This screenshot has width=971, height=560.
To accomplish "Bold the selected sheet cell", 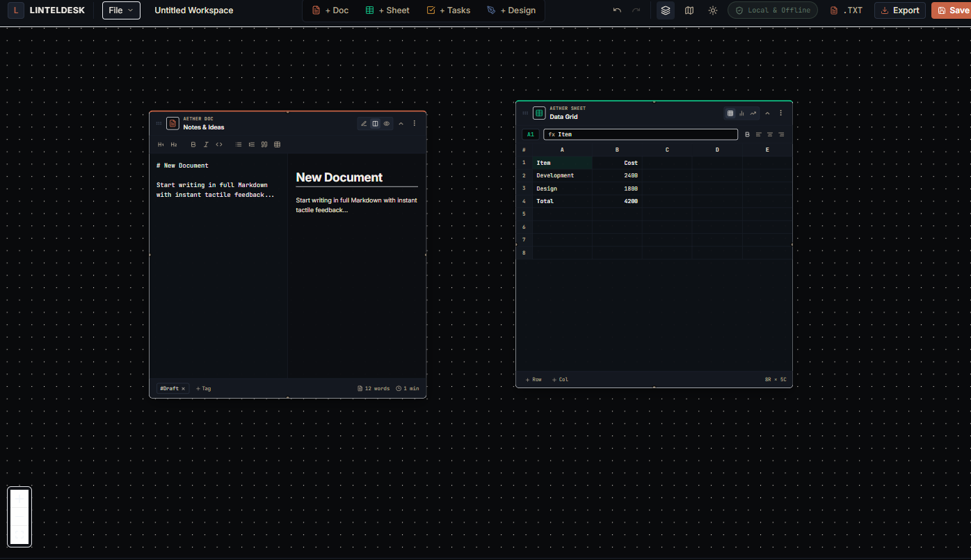I will click(x=748, y=134).
